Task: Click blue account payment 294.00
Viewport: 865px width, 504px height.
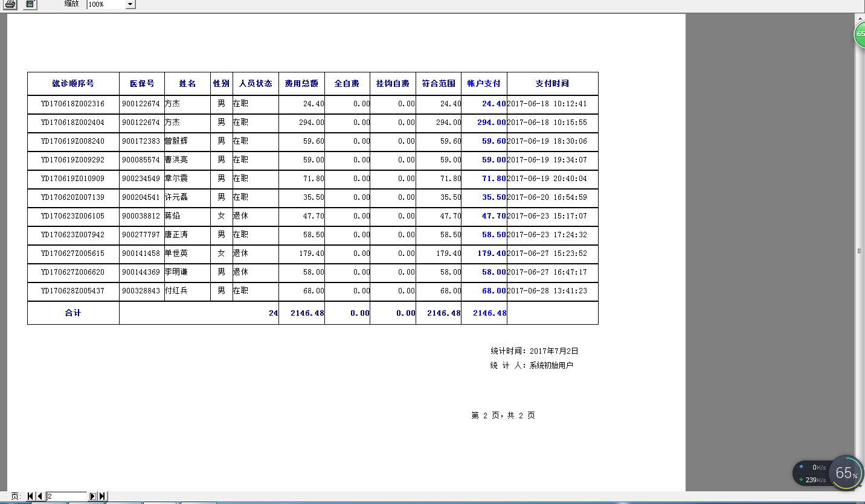Action: 492,123
